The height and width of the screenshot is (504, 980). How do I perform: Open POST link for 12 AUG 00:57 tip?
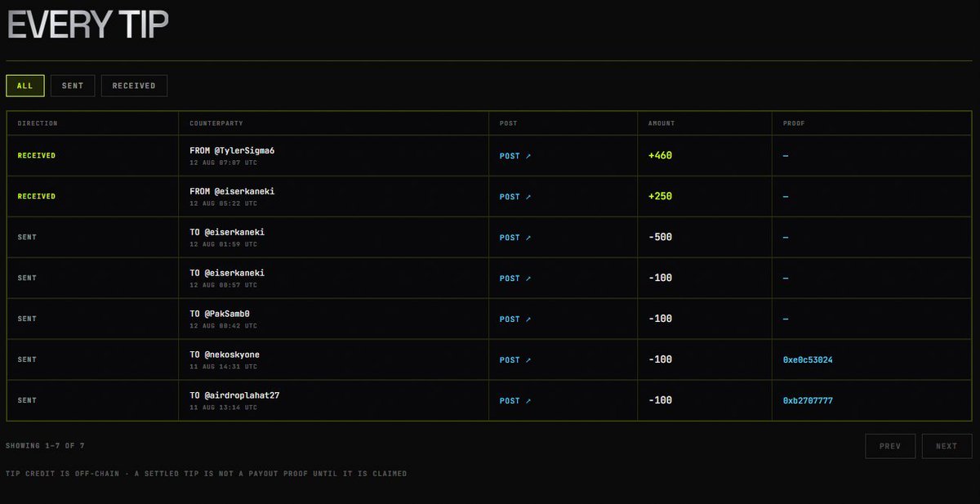515,278
